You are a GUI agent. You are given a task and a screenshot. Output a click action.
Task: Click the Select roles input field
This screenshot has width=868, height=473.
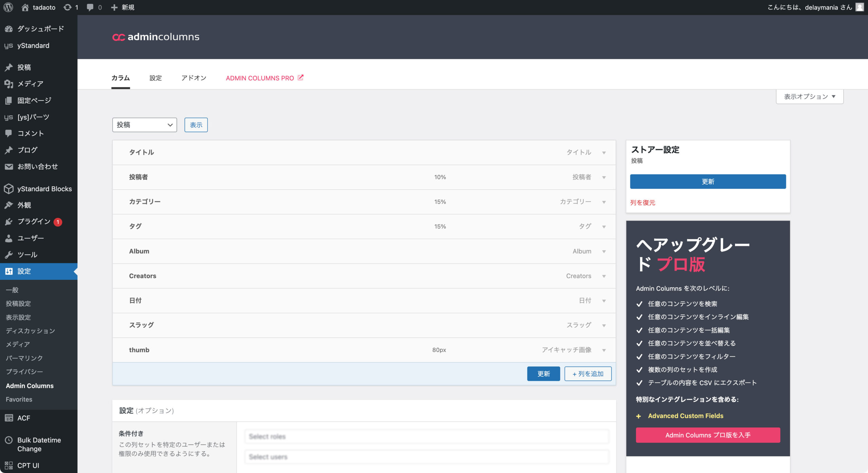[427, 436]
